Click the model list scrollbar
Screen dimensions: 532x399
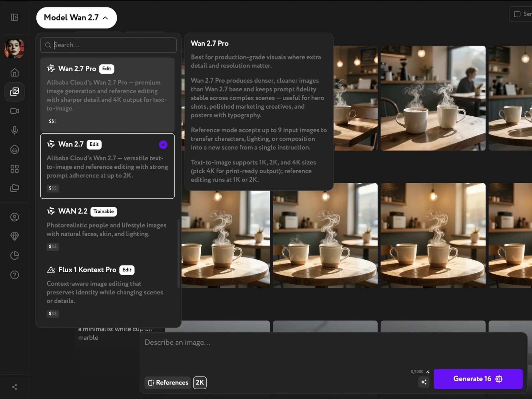(179, 254)
